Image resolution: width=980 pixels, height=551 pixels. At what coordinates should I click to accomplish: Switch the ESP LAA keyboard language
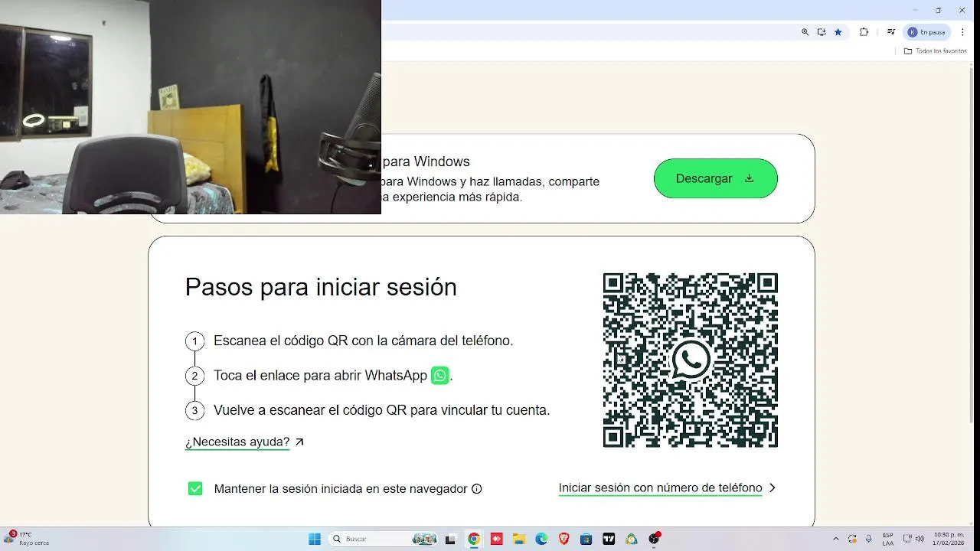pos(888,539)
